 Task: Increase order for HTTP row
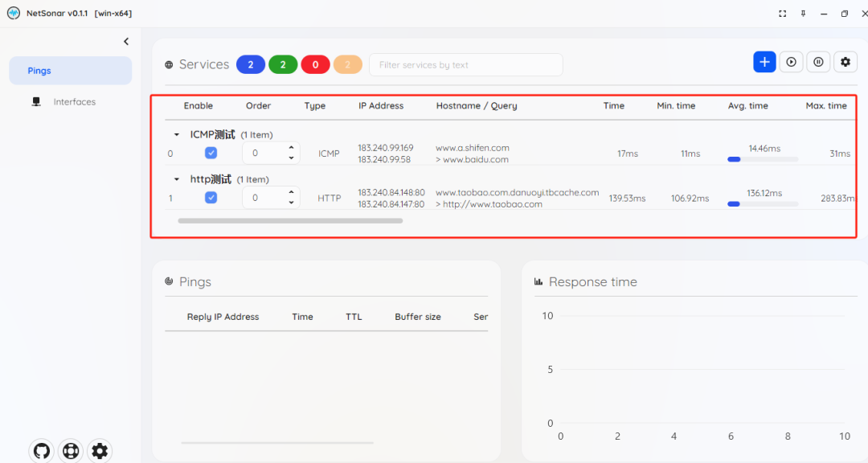pos(291,193)
